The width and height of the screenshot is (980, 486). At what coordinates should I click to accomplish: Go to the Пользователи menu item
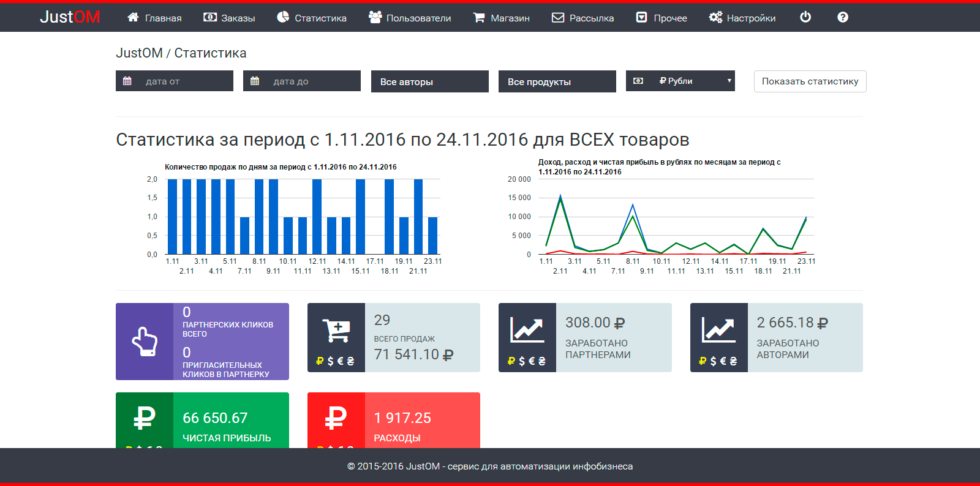(x=410, y=18)
